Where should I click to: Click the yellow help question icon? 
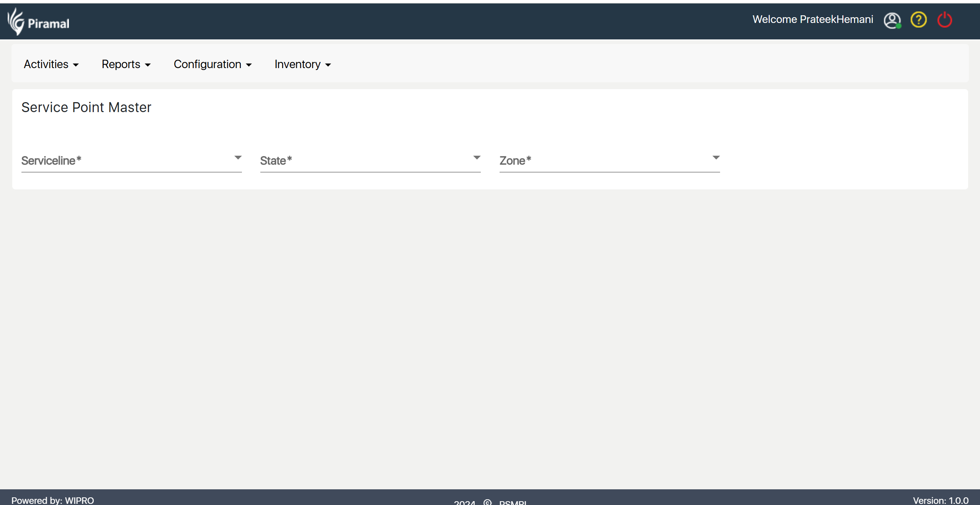918,20
